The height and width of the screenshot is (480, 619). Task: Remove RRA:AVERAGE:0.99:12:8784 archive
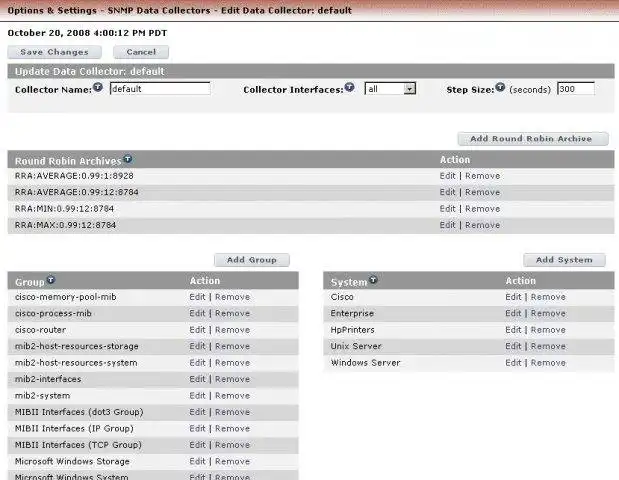point(482,192)
